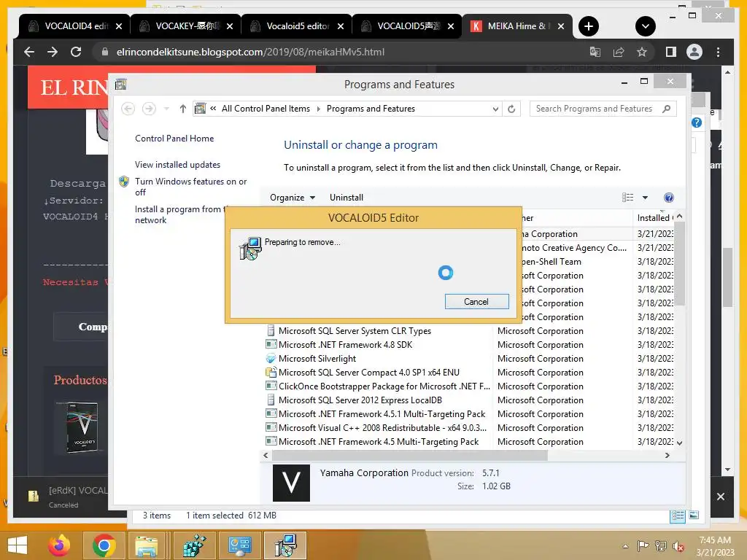Select .NET Framework 4.5 Multi-Targeting Pack
Screen dimensions: 747x560
[379, 441]
